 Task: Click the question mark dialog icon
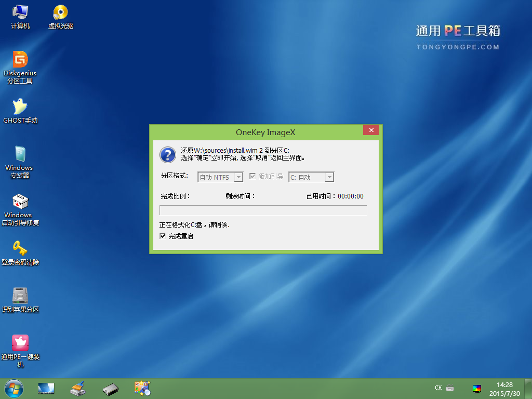(x=168, y=155)
